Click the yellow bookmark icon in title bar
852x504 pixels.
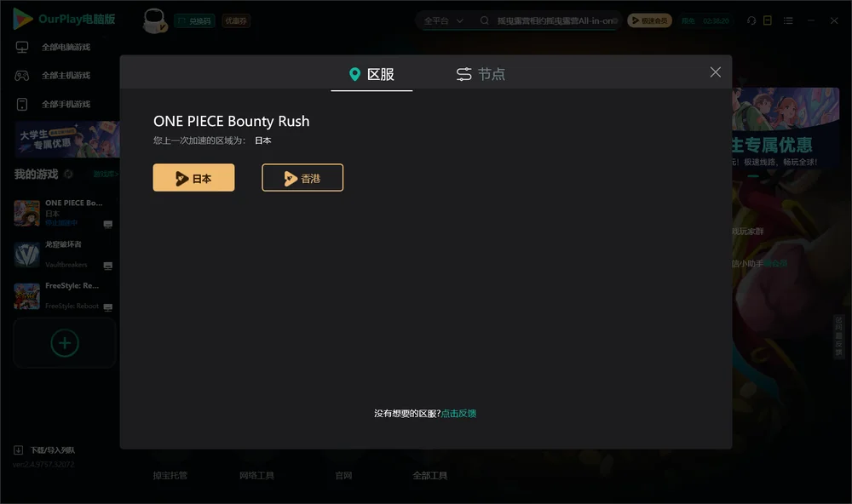[768, 20]
